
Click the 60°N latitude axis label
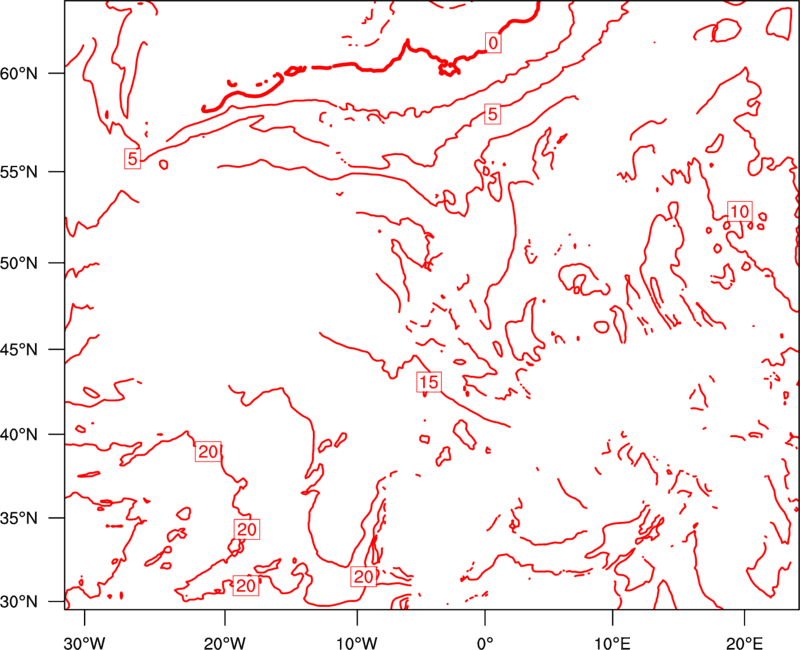click(19, 73)
